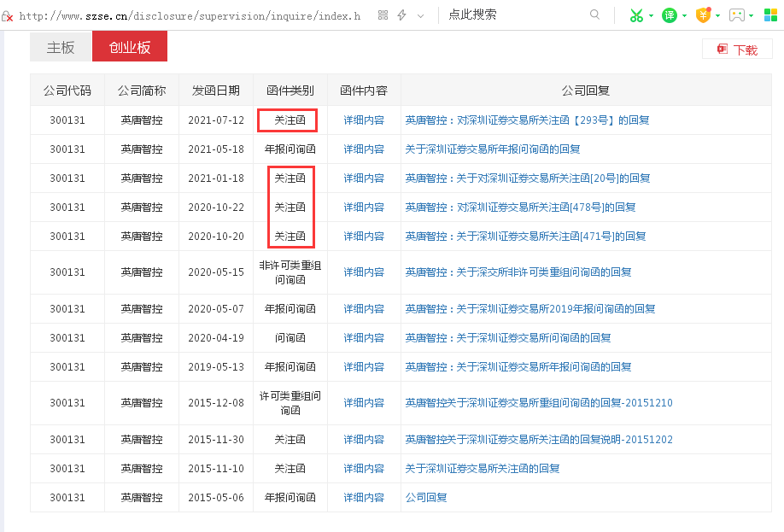Click the 问询函 cell dated 2020-04-19
Screen dimensions: 784x532
click(290, 337)
